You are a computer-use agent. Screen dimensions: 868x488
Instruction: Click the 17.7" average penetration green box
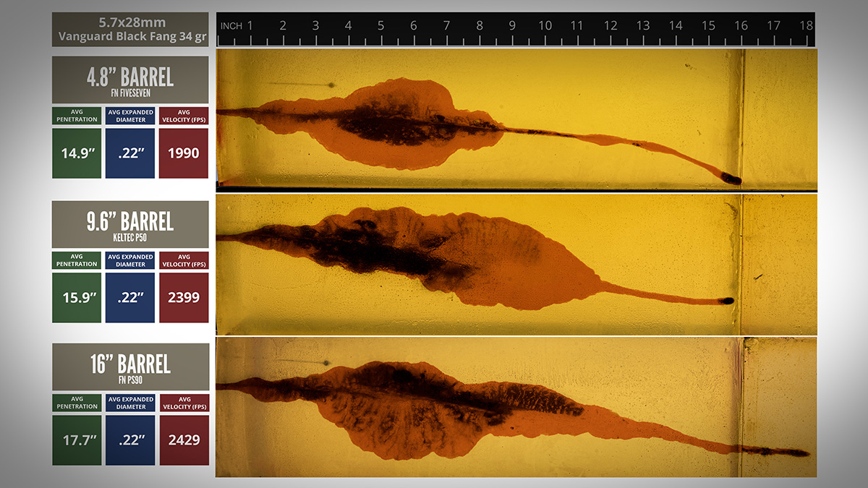77,440
